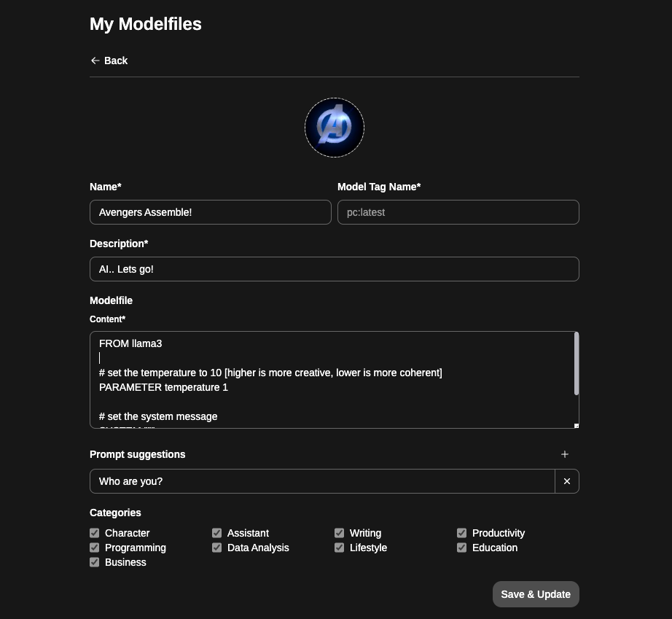Click the 'FROM llama3' line in content
Image resolution: width=672 pixels, height=619 pixels.
click(x=130, y=344)
